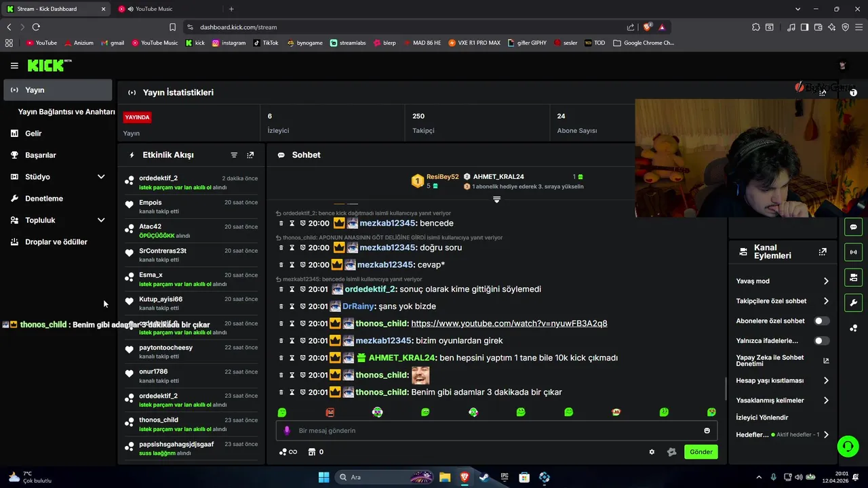Click the live broadcast icon in right sidebar
The width and height of the screenshot is (868, 488).
[853, 252]
